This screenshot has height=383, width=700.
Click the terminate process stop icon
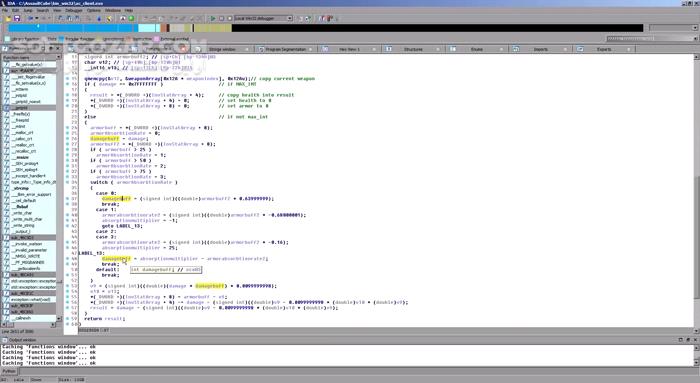[229, 18]
